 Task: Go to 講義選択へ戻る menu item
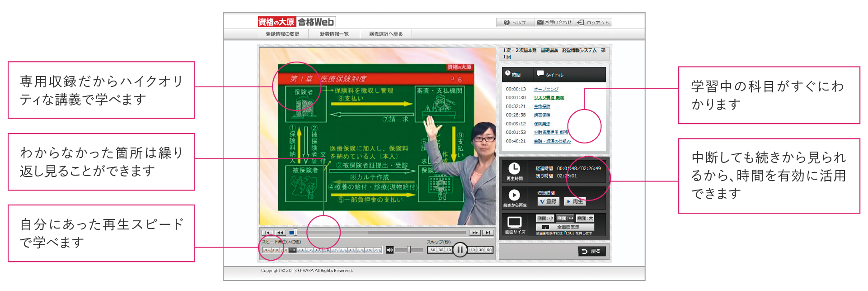point(386,34)
